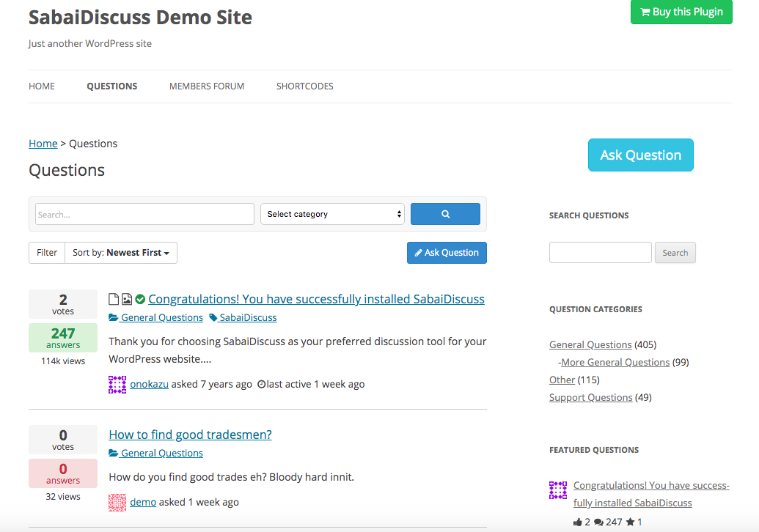Click the document icon beside Congratulations title
The width and height of the screenshot is (759, 532).
click(x=114, y=300)
